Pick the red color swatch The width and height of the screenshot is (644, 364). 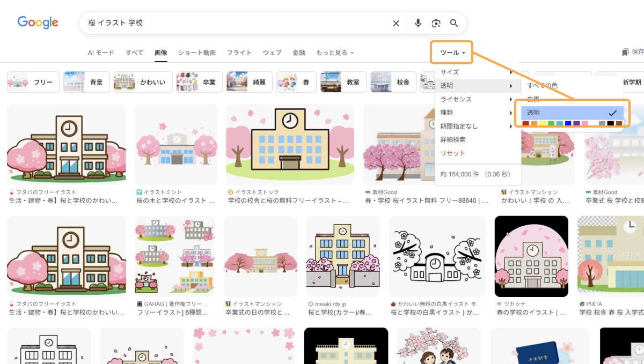(525, 123)
